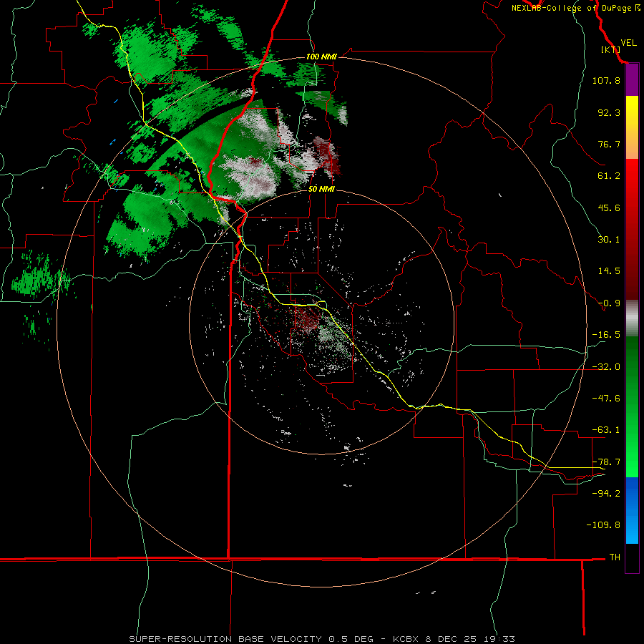This screenshot has width=644, height=644.
Task: Click the 92.3 velocity scale value
Action: pyautogui.click(x=609, y=112)
